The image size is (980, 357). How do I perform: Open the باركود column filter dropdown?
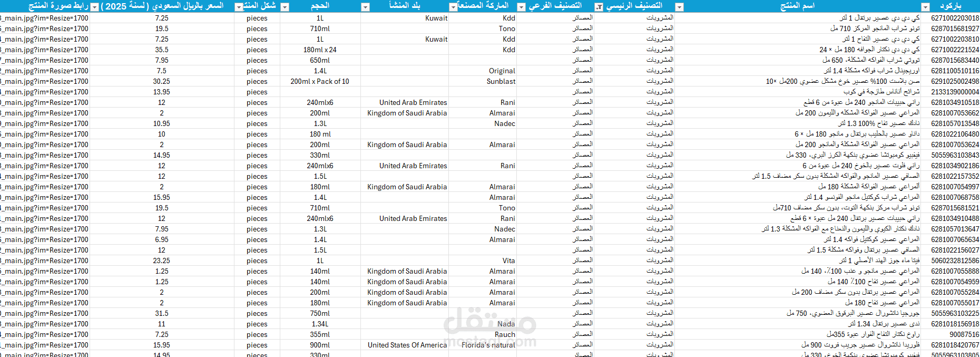[x=925, y=7]
